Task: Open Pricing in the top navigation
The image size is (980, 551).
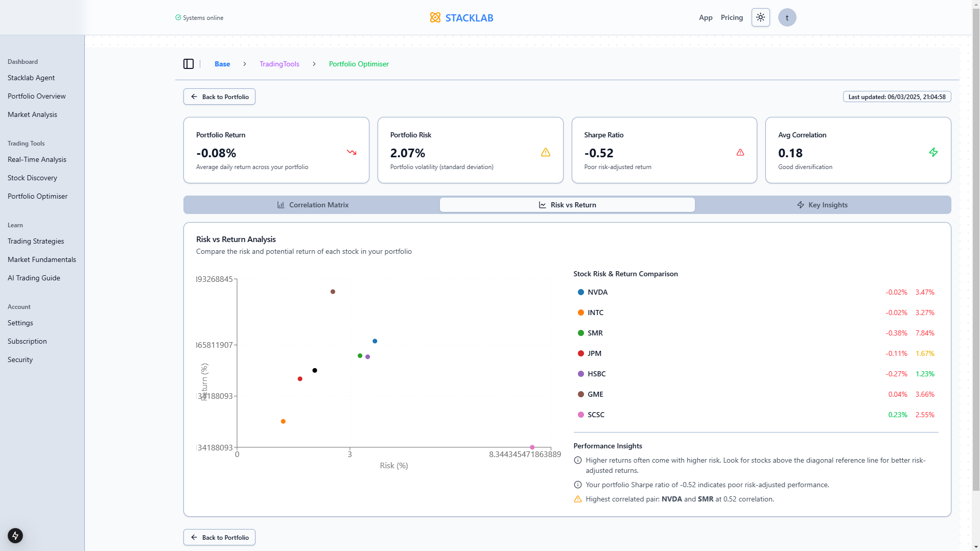Action: [731, 17]
